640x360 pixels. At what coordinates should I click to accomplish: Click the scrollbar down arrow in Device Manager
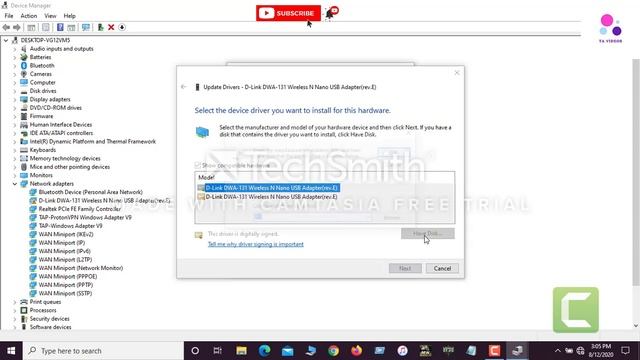(636, 326)
